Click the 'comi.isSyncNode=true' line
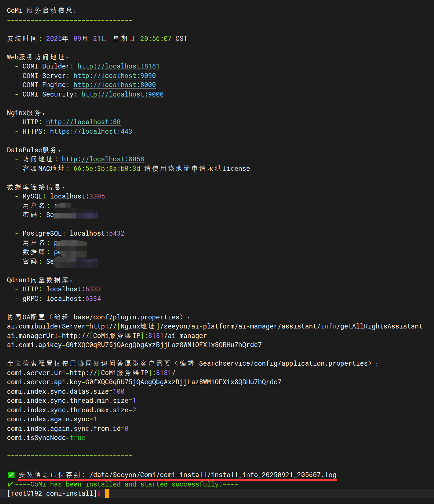Viewport: 434px width, 504px height. point(46,438)
